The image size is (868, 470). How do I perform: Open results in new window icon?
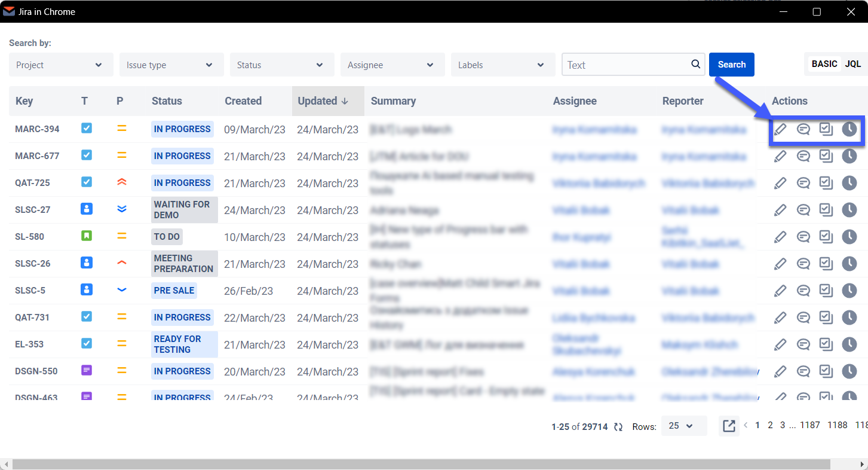[x=729, y=426]
